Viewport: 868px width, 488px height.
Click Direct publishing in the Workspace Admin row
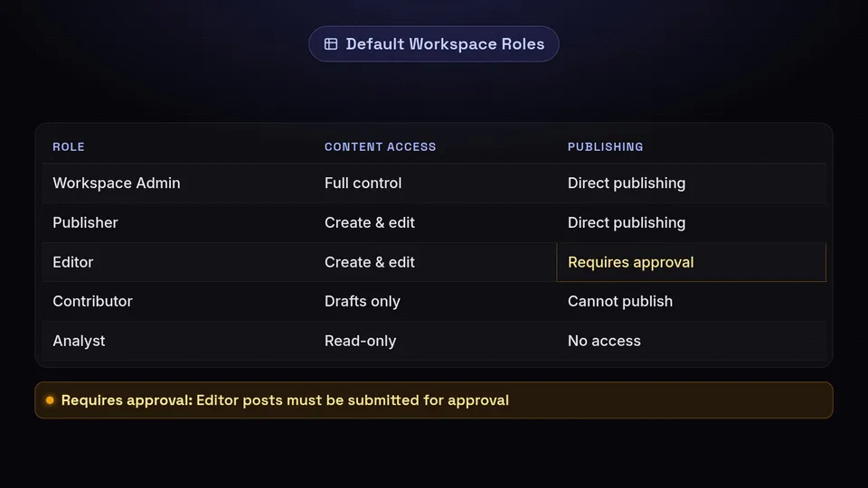626,183
